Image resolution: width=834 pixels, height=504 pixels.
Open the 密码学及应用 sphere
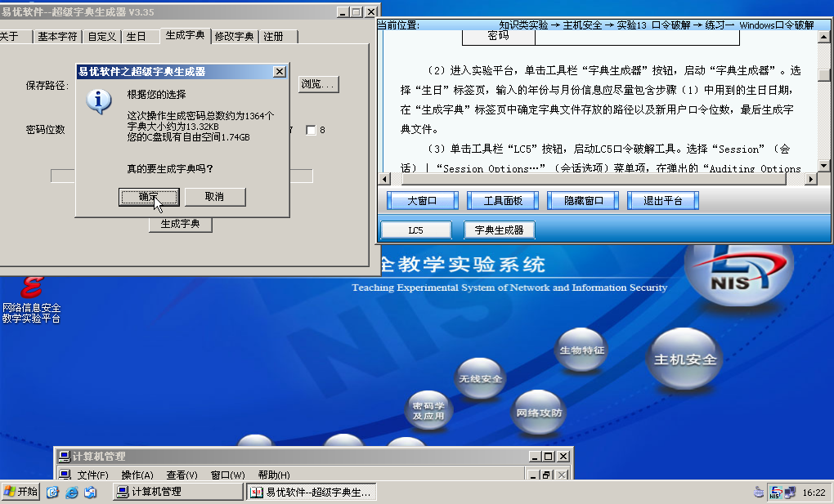(428, 410)
